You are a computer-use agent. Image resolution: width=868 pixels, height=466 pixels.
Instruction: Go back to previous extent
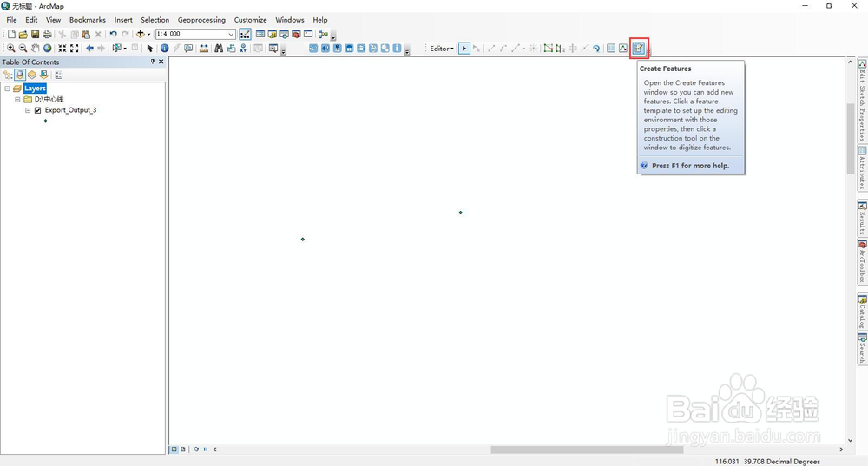[x=89, y=49]
